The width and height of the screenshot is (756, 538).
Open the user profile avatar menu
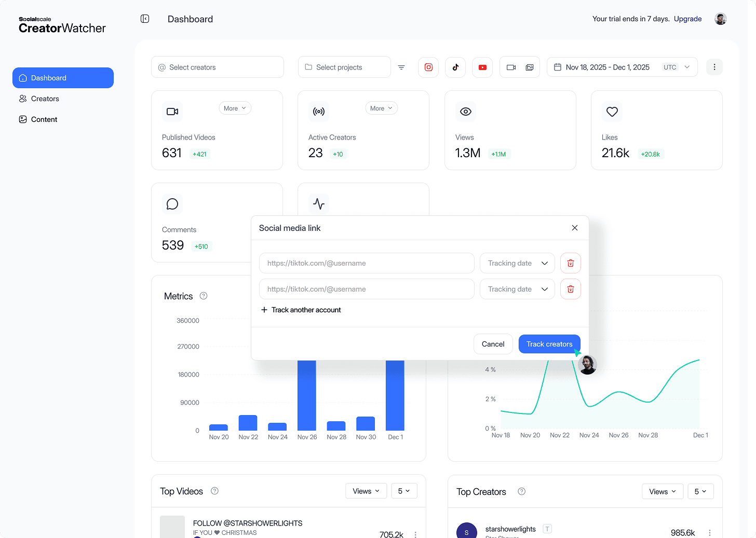pos(720,19)
